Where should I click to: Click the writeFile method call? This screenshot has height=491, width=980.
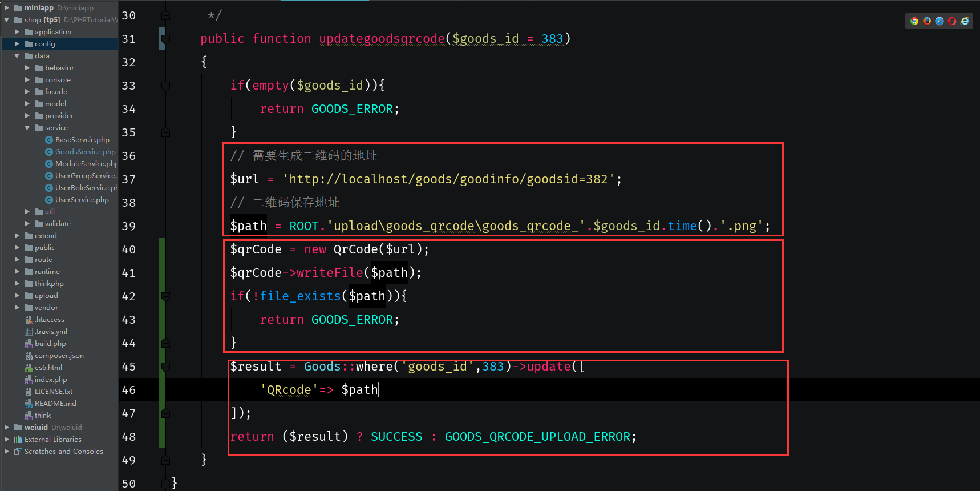click(x=330, y=273)
